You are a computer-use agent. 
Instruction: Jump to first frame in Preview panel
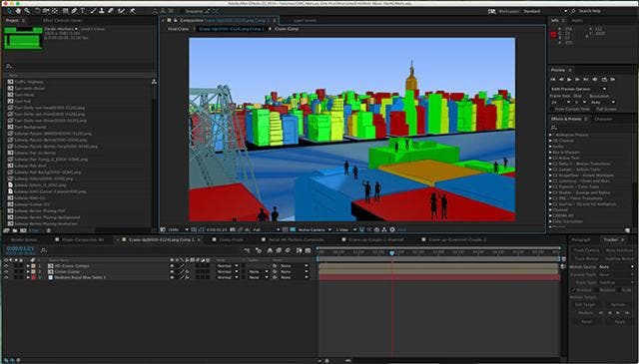(553, 80)
